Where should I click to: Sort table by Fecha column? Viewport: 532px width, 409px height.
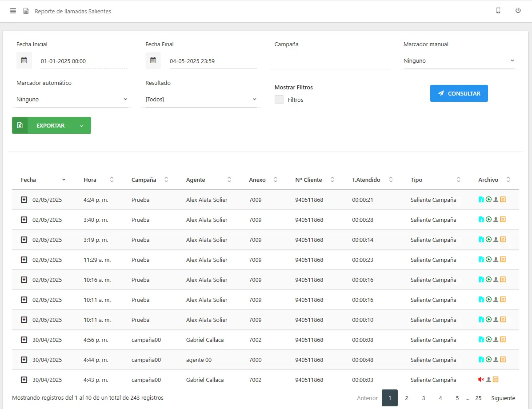click(x=43, y=180)
